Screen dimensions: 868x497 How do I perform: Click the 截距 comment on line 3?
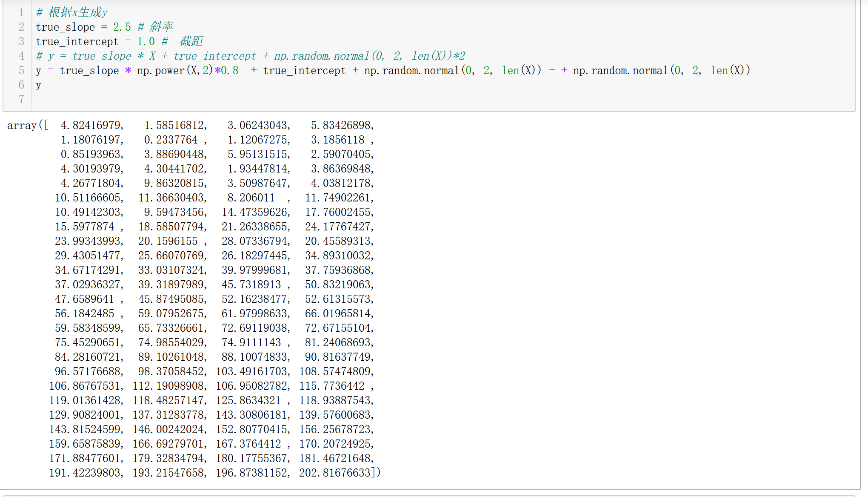point(191,42)
